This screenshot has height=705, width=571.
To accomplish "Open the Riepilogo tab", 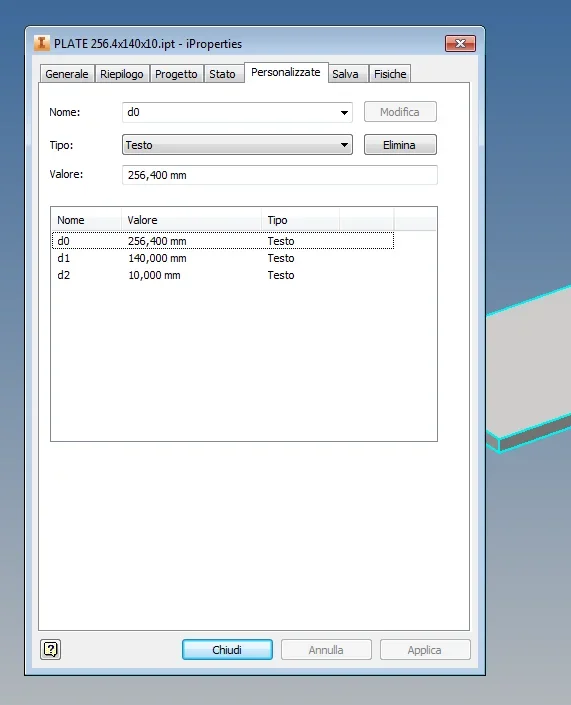I will pos(121,74).
